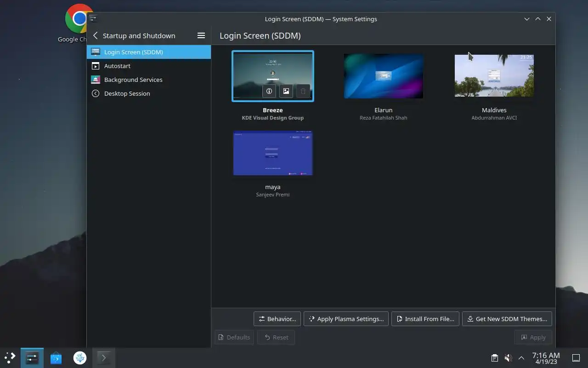
Task: Click the Defaults button
Action: pyautogui.click(x=234, y=337)
